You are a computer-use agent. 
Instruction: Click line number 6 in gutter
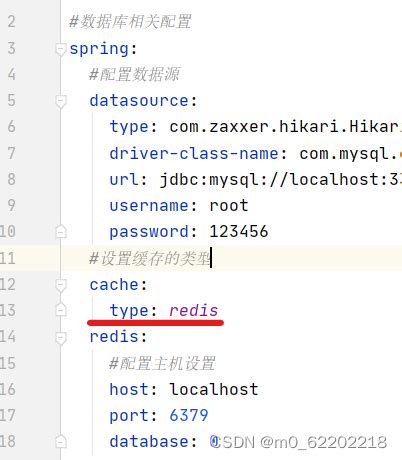click(x=11, y=127)
